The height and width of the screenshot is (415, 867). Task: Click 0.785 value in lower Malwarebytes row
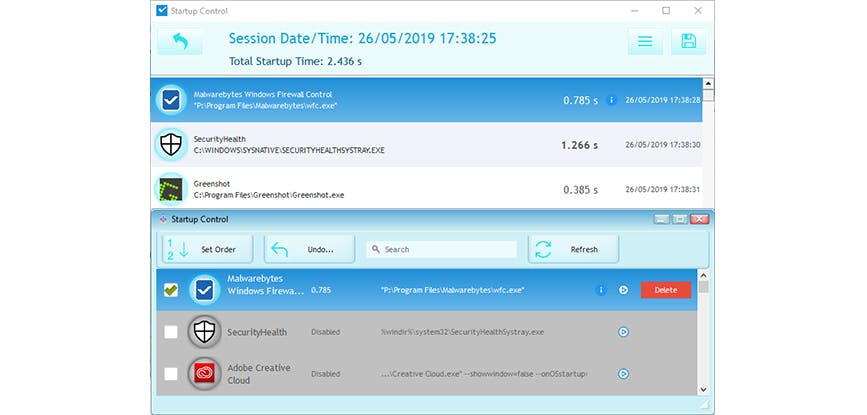coord(321,290)
